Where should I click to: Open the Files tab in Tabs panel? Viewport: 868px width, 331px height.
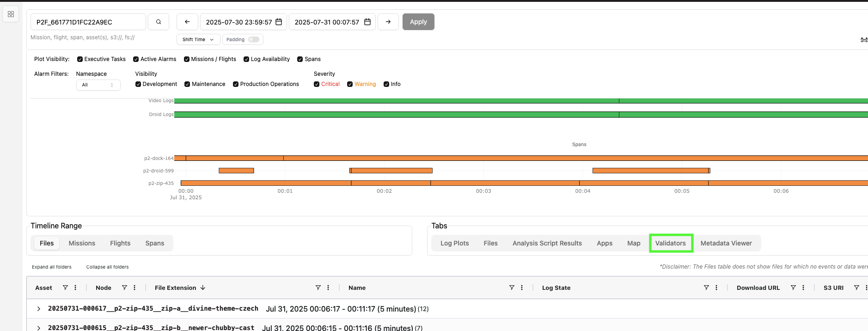coord(491,243)
